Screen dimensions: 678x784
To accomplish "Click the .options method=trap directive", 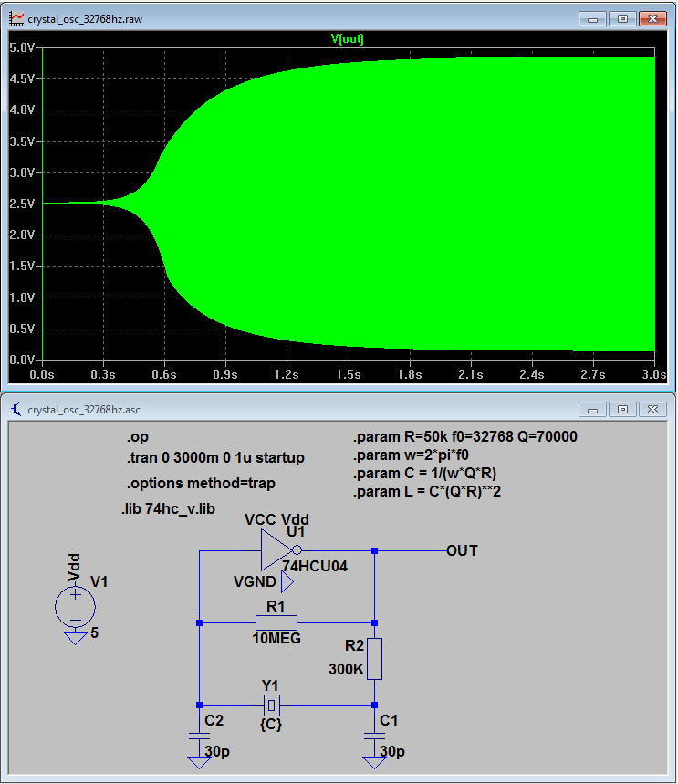I will tap(201, 484).
